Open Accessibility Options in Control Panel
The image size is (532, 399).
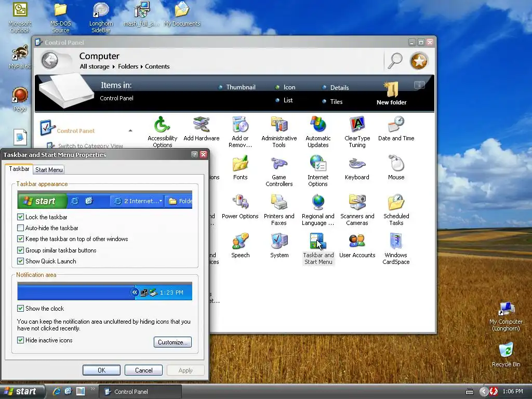pyautogui.click(x=162, y=132)
